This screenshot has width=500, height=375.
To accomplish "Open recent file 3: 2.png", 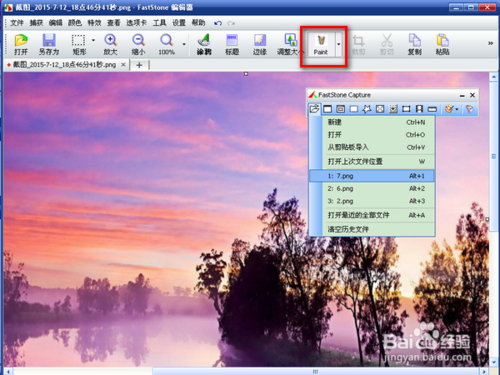I will [x=372, y=201].
